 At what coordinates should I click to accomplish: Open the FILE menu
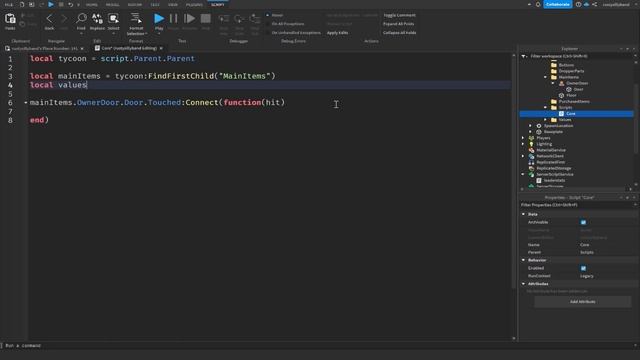[x=9, y=4]
